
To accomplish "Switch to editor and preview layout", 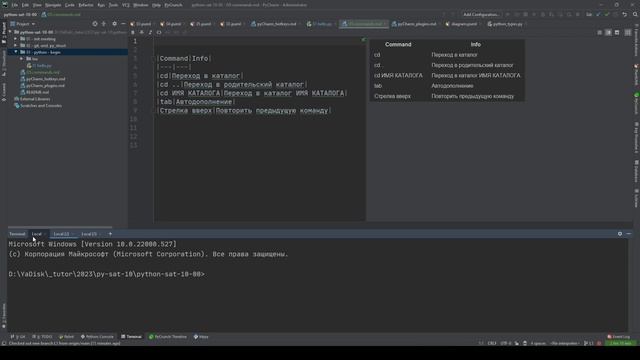I will (608, 32).
